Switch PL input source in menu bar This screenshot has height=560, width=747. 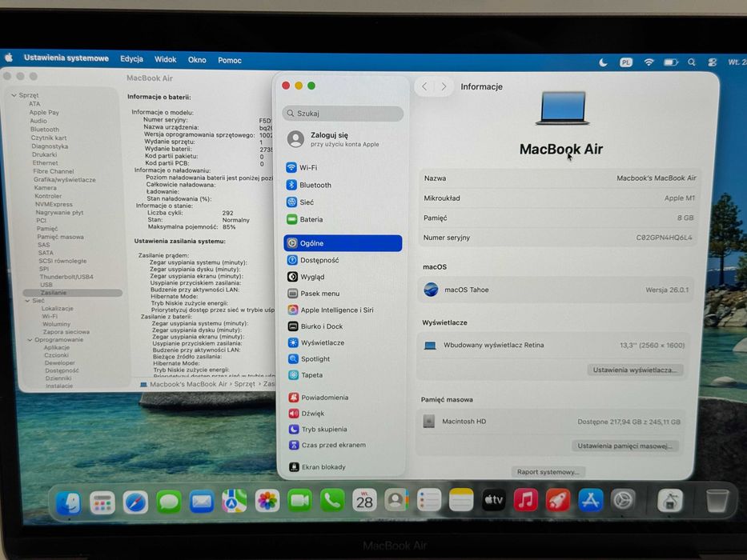click(625, 62)
